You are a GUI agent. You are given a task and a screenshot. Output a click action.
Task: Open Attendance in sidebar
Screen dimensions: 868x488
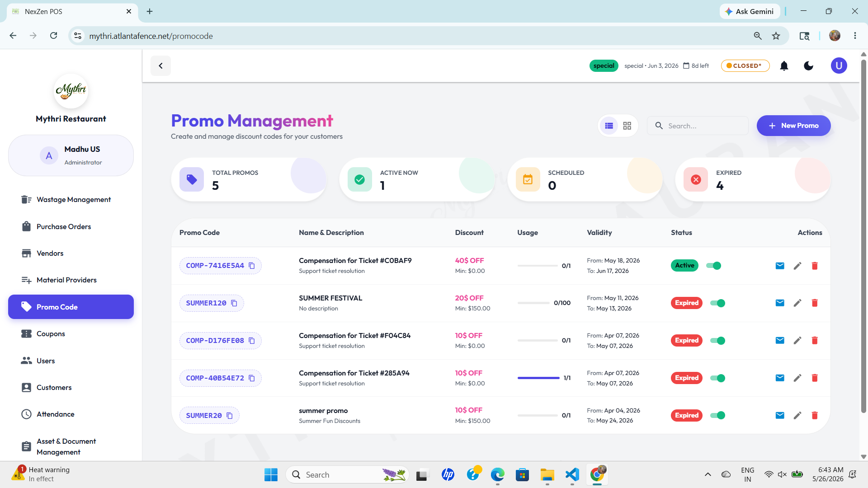tap(71, 414)
